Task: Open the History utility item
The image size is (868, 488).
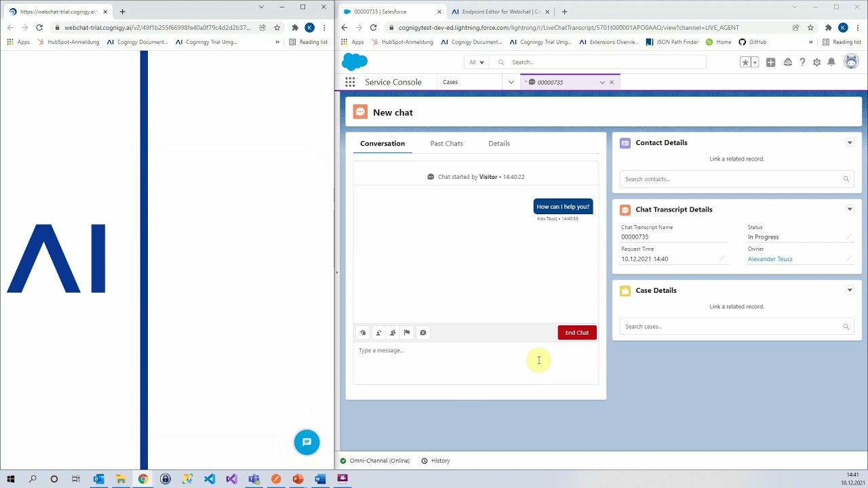Action: point(435,461)
